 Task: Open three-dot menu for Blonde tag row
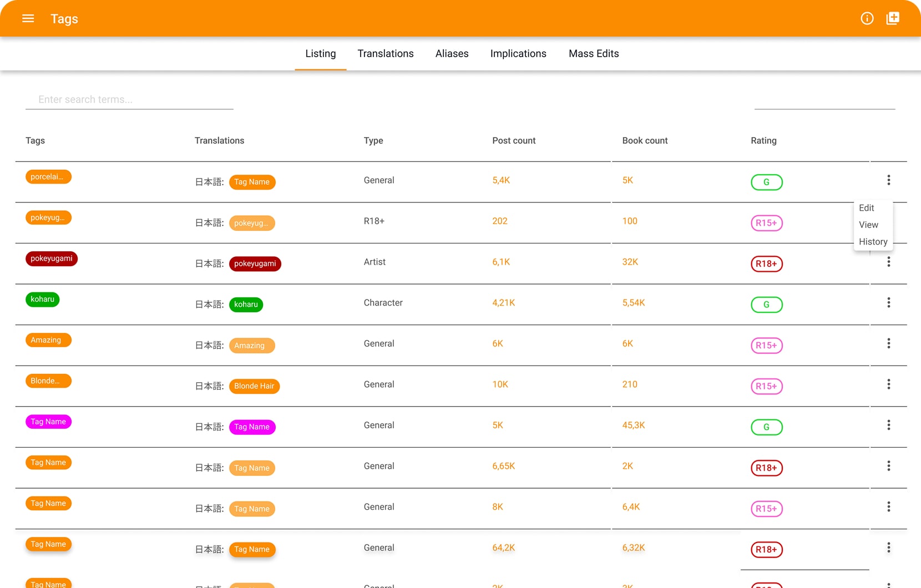coord(888,384)
